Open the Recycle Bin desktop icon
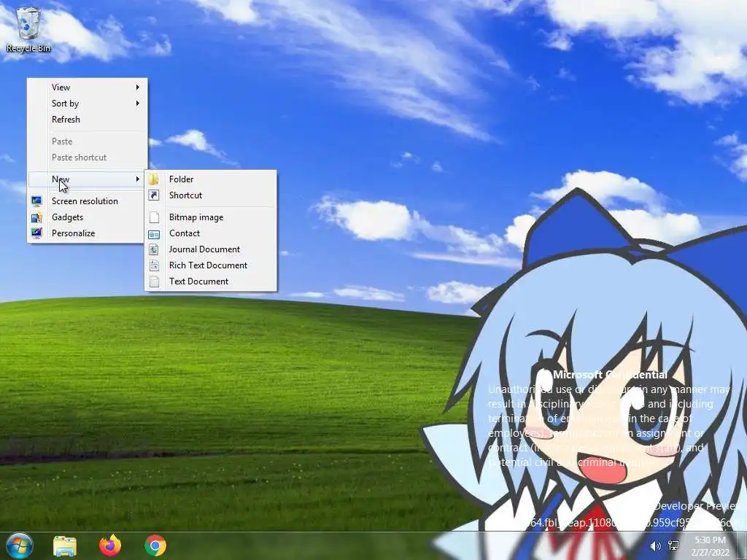747x560 pixels. 28,30
